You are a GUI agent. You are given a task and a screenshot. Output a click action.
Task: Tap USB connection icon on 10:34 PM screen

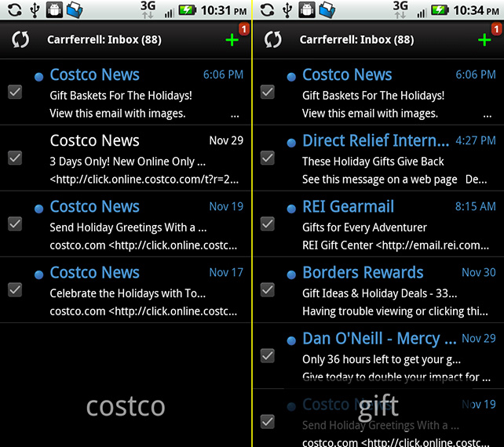click(x=287, y=9)
